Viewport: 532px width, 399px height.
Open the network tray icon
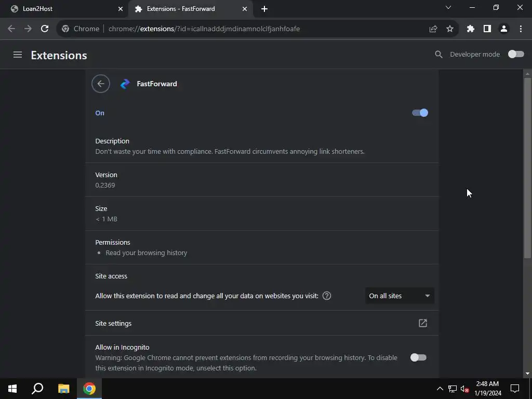tap(453, 389)
